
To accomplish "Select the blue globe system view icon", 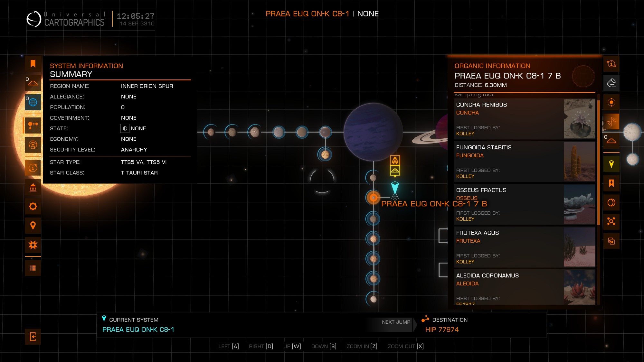I will pos(33,102).
